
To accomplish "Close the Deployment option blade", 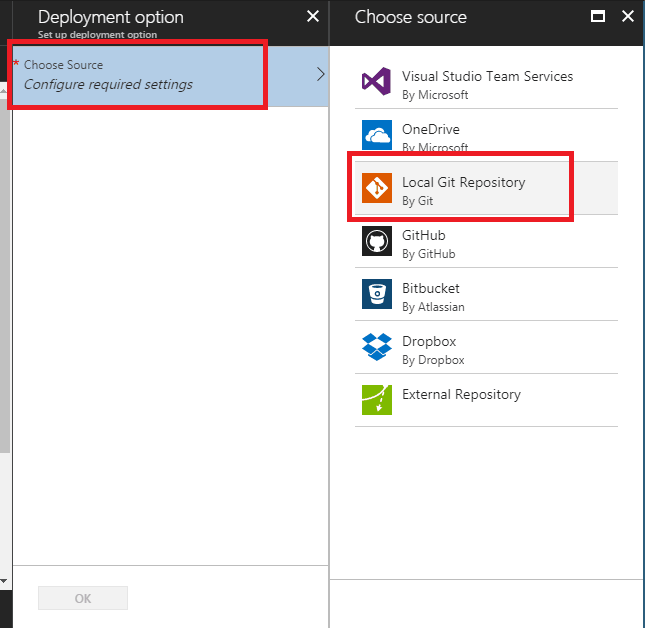I will tap(313, 17).
